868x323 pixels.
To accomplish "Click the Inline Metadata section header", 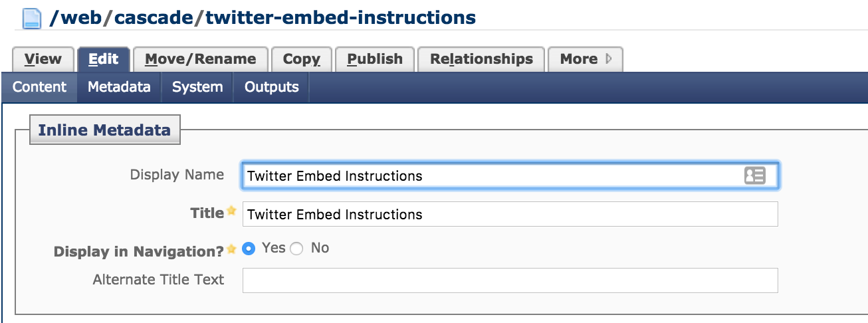I will pos(104,130).
